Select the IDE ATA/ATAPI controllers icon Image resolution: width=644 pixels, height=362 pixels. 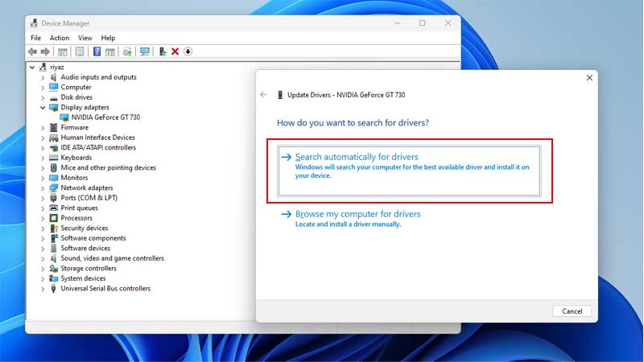coord(53,148)
